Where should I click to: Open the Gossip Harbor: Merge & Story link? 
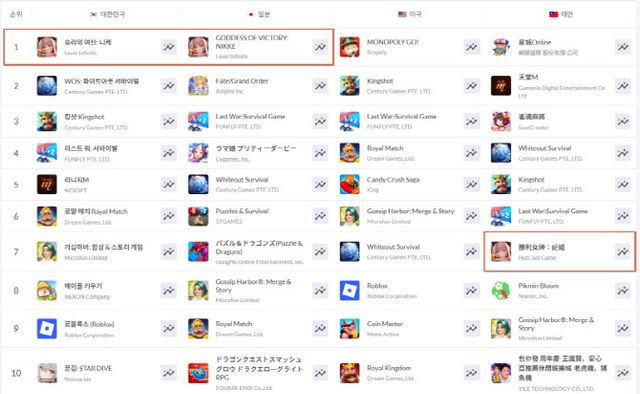tap(410, 211)
